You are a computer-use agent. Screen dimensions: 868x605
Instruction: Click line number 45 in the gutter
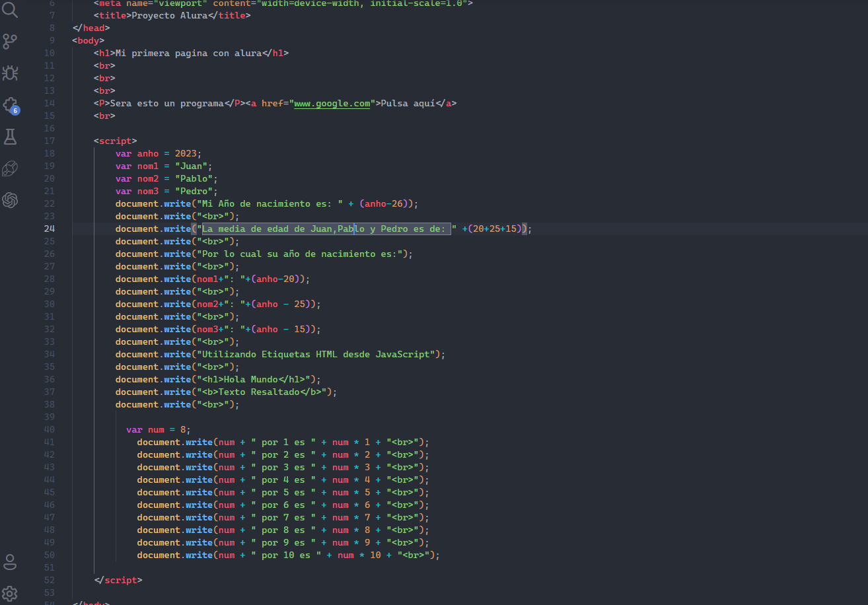tap(50, 492)
